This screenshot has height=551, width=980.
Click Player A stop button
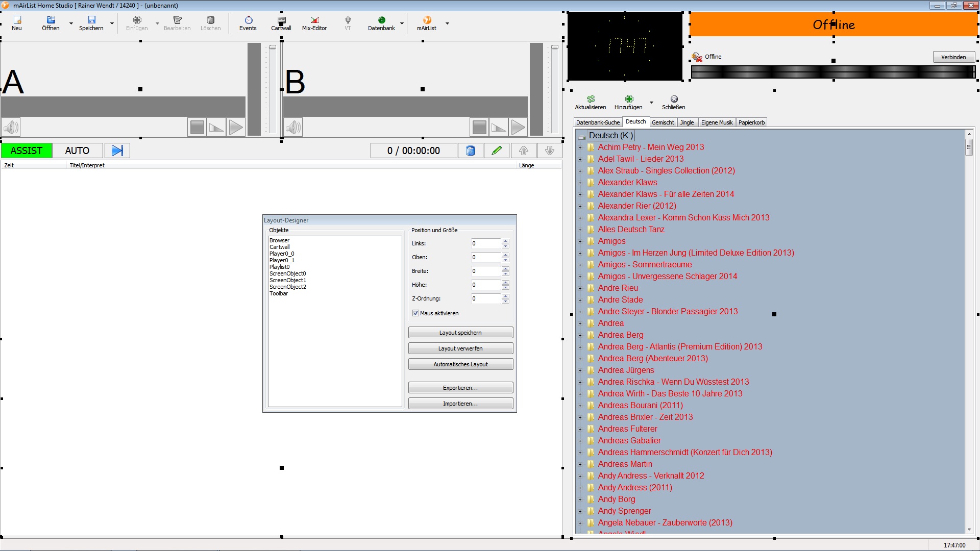pyautogui.click(x=197, y=127)
